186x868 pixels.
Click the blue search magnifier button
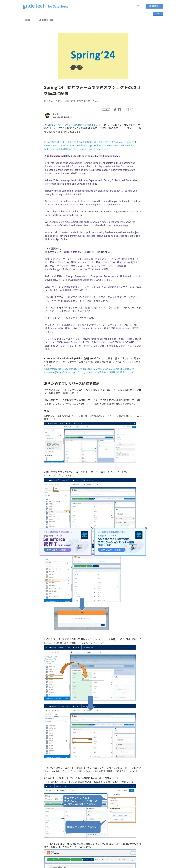(158, 14)
